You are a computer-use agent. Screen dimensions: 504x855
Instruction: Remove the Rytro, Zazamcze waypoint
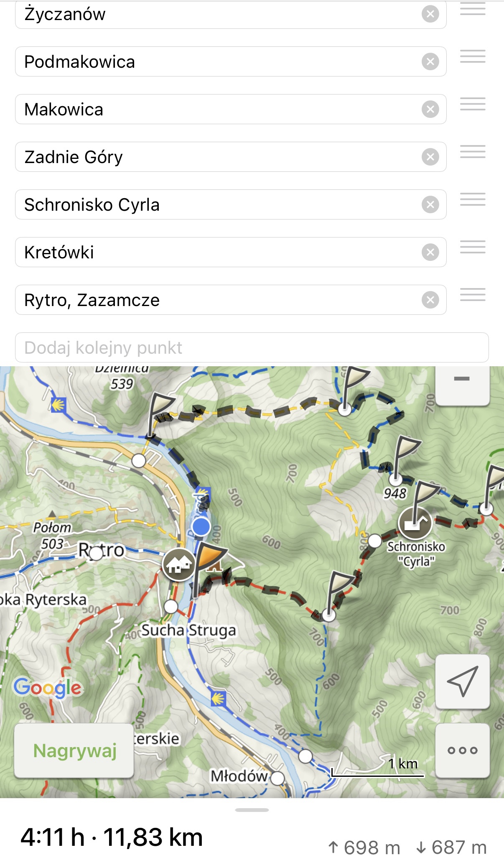[430, 300]
